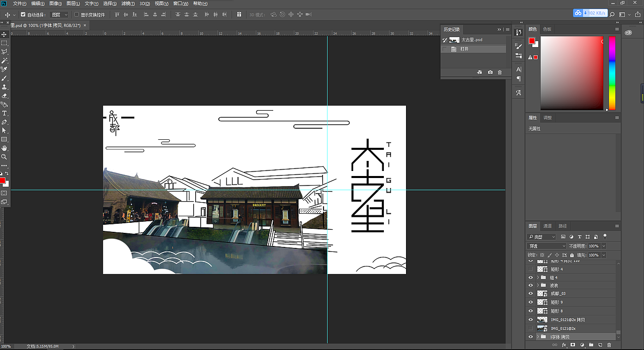644x350 pixels.
Task: Hide the 组 4 group layer
Action: pyautogui.click(x=530, y=277)
